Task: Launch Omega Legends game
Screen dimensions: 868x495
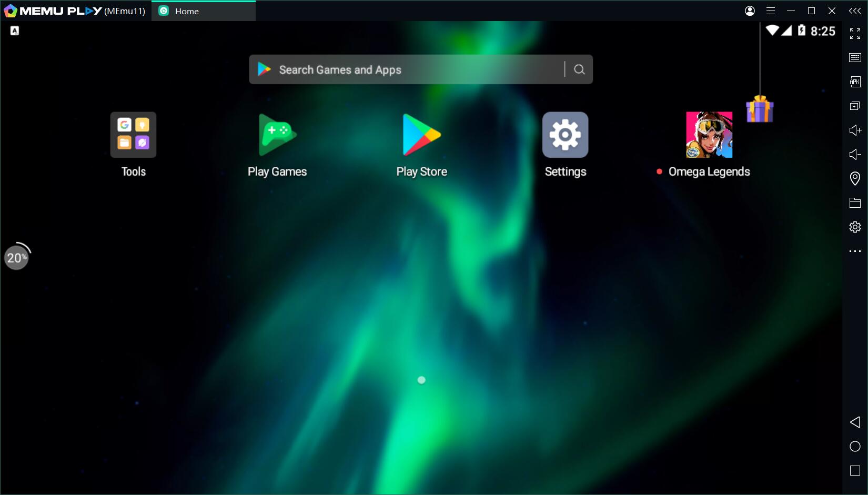Action: coord(709,135)
